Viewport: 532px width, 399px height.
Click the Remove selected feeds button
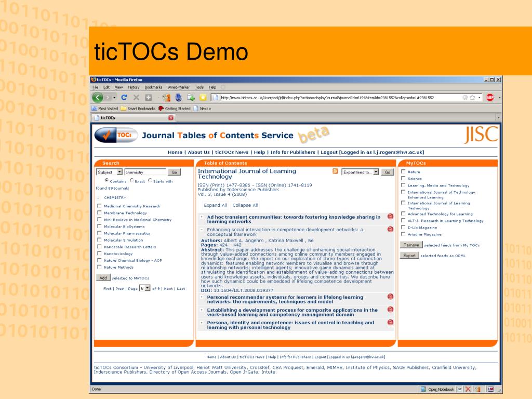pos(411,245)
